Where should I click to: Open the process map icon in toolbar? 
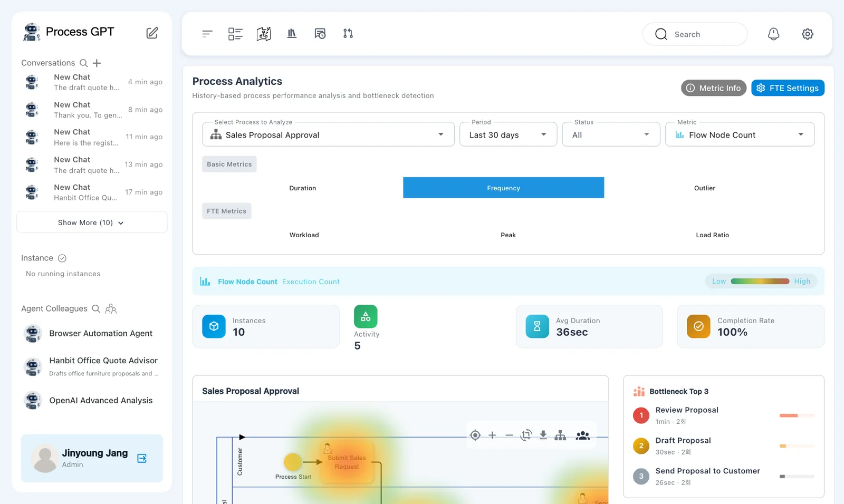[264, 34]
